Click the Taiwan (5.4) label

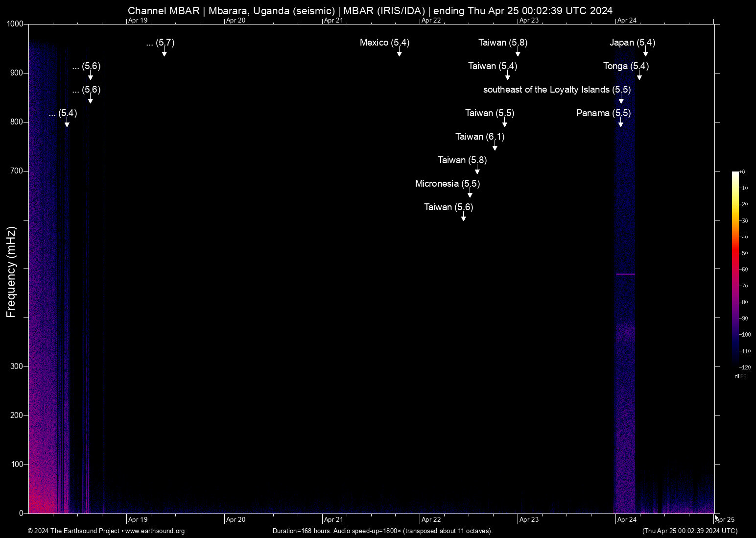tap(493, 66)
